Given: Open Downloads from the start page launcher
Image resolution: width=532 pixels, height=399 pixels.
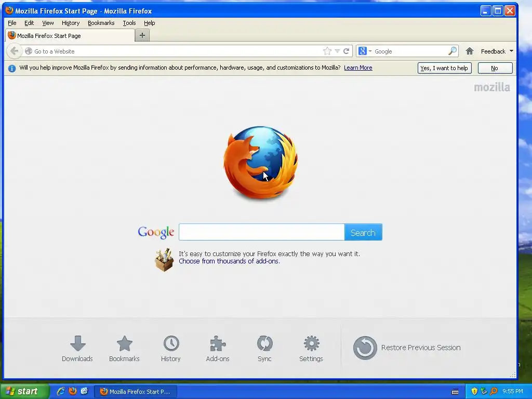Looking at the screenshot, I should [x=77, y=349].
